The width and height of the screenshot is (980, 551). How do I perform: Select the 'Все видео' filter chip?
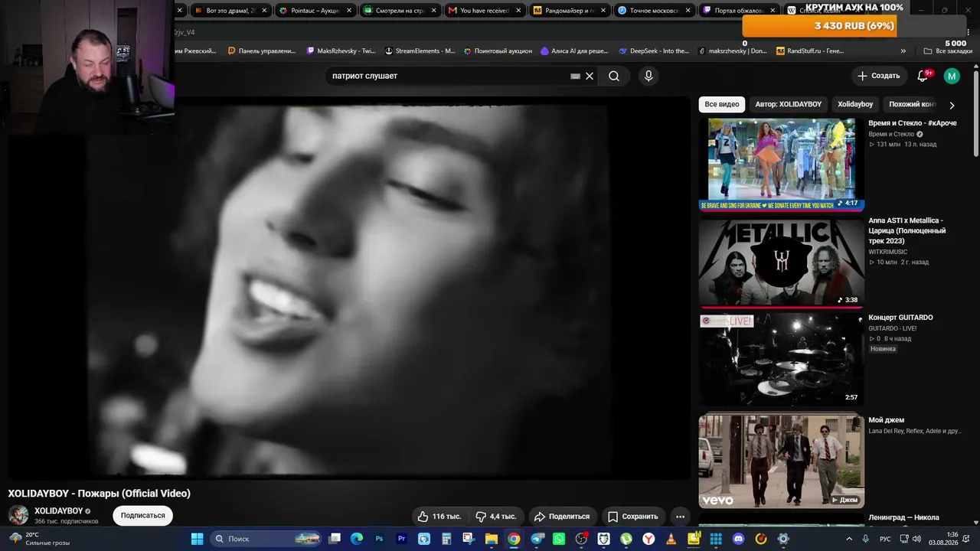[x=722, y=105]
